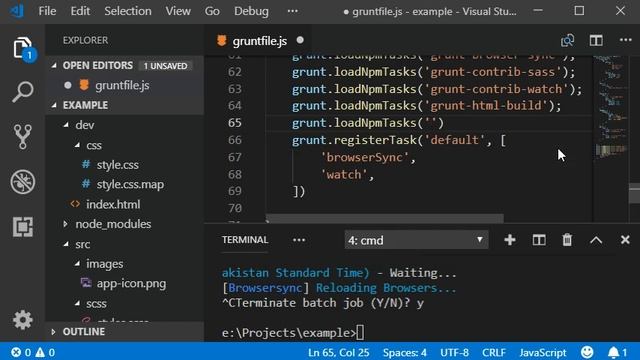Collapse the dev folder
The image size is (640, 360).
point(66,125)
